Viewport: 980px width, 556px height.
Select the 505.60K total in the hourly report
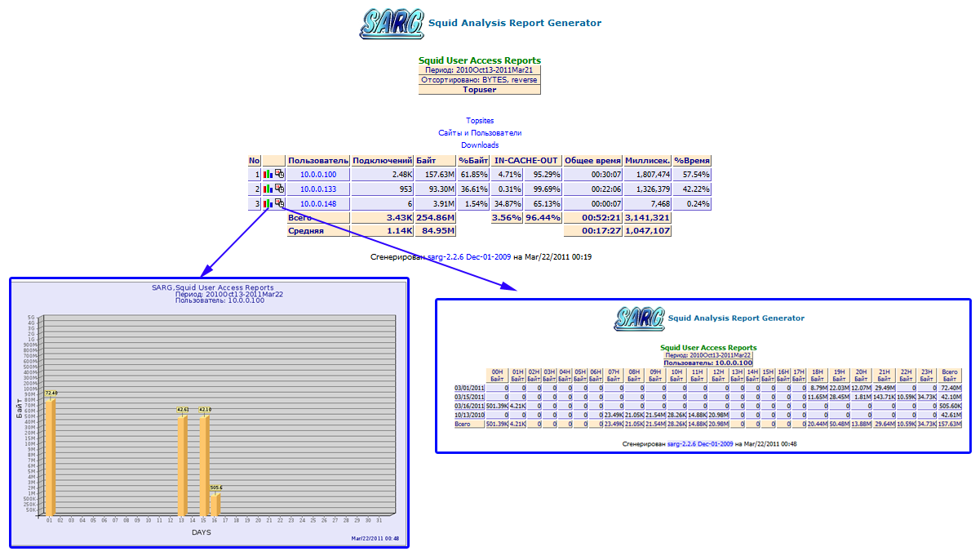[950, 405]
